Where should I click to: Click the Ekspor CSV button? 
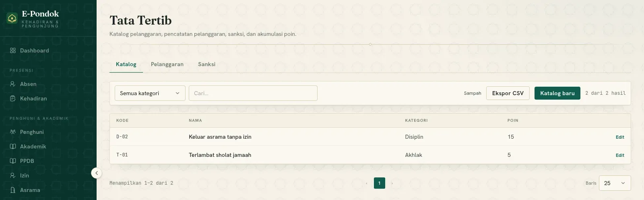pyautogui.click(x=508, y=93)
